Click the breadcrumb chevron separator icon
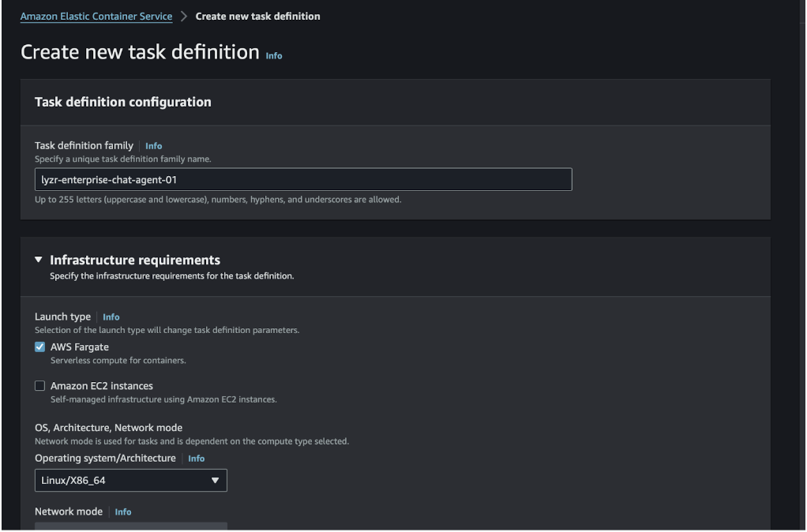This screenshot has width=807, height=532. tap(184, 17)
